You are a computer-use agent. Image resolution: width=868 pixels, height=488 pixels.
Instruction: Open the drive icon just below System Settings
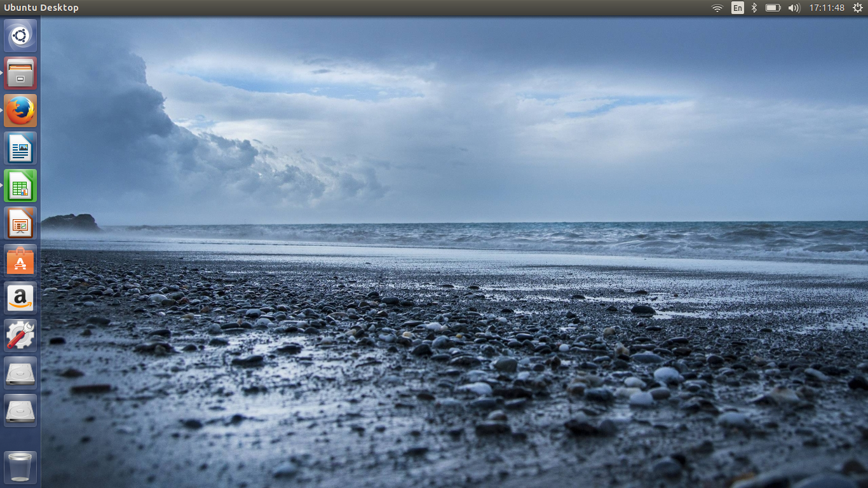pyautogui.click(x=20, y=373)
